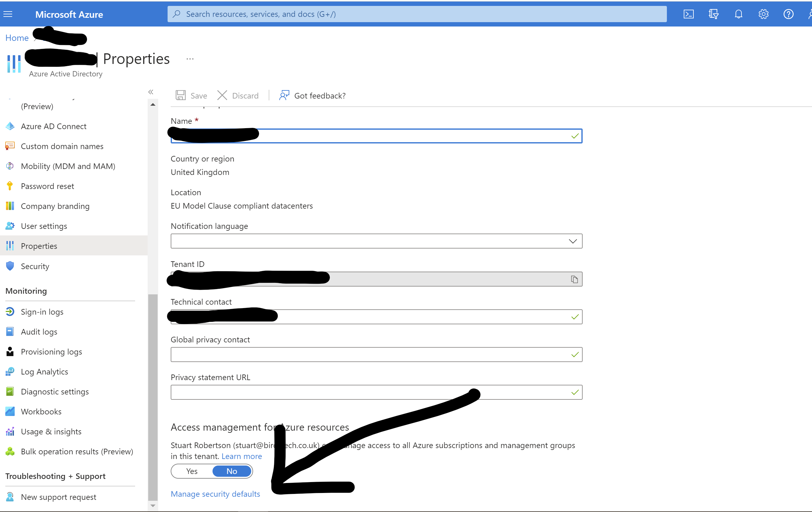This screenshot has height=512, width=812.
Task: Click the Save button
Action: 191,96
